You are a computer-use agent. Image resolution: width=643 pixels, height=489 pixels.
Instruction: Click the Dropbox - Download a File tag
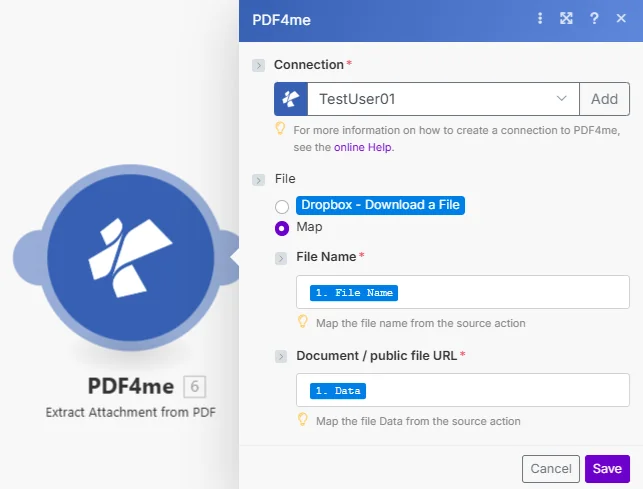(x=380, y=205)
